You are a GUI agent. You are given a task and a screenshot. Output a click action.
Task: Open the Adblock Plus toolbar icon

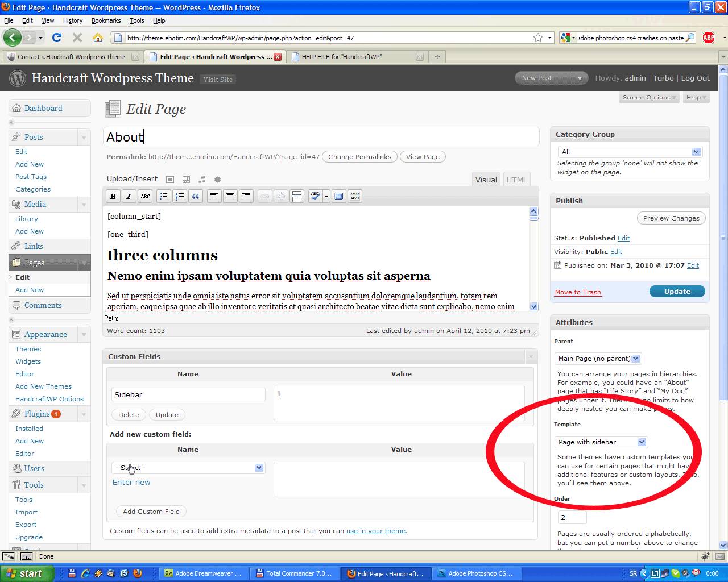[709, 38]
